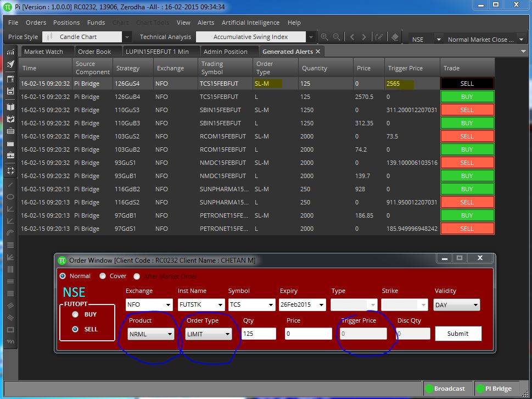Image resolution: width=532 pixels, height=399 pixels.
Task: Choose the BUY radio button in FUTOPT
Action: click(75, 314)
